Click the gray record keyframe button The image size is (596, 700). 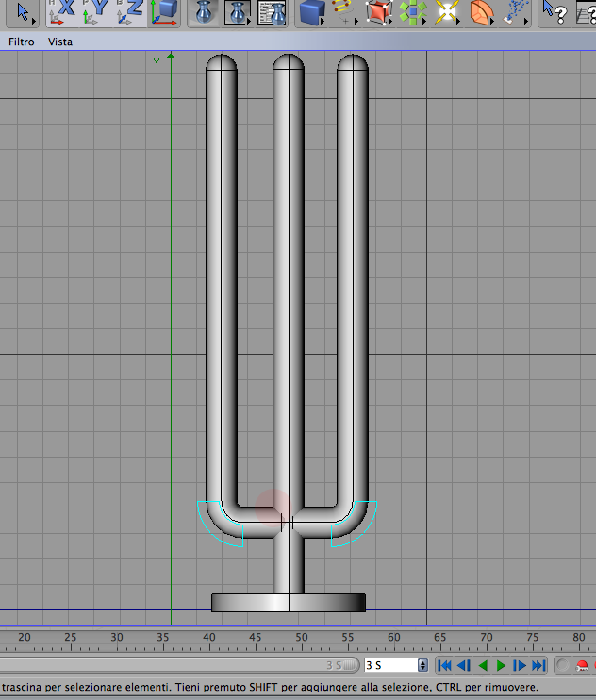[x=563, y=666]
